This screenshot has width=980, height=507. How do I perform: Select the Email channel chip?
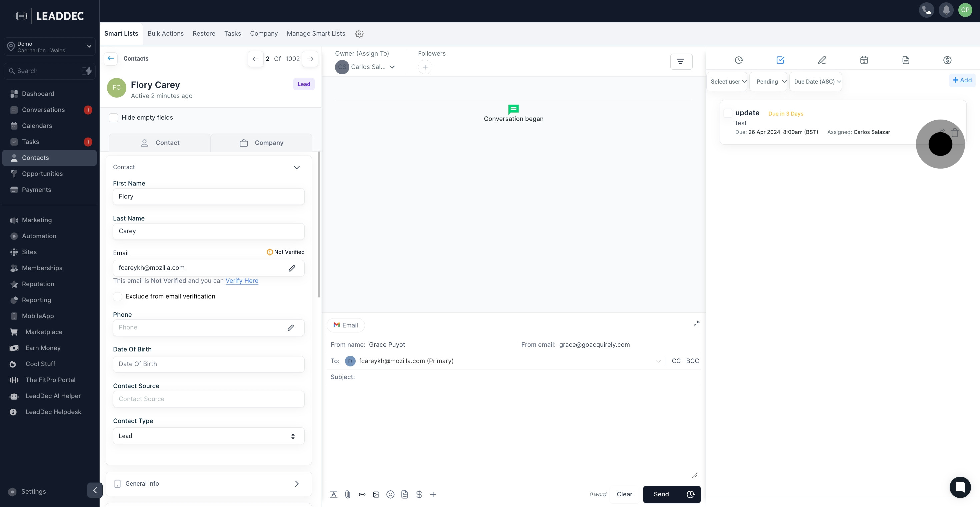[x=345, y=325]
